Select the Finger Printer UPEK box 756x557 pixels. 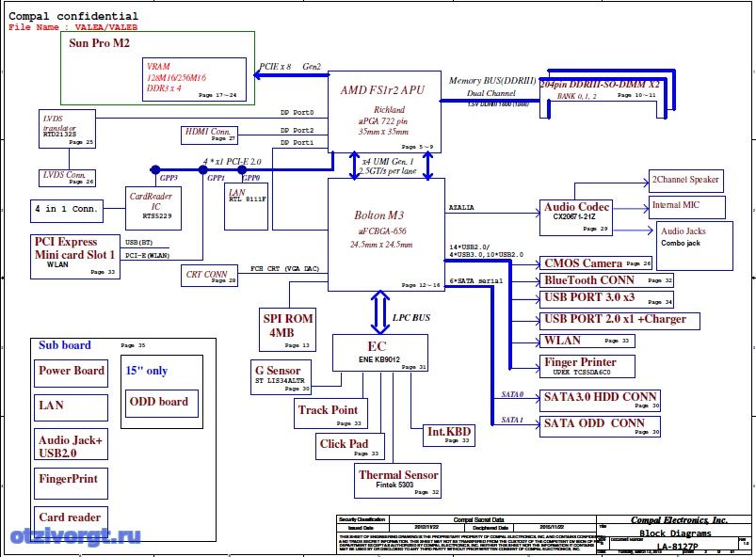(587, 366)
